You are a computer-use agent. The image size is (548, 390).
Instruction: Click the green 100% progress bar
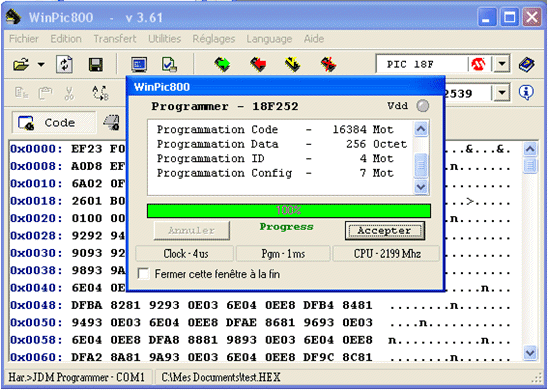tap(289, 211)
